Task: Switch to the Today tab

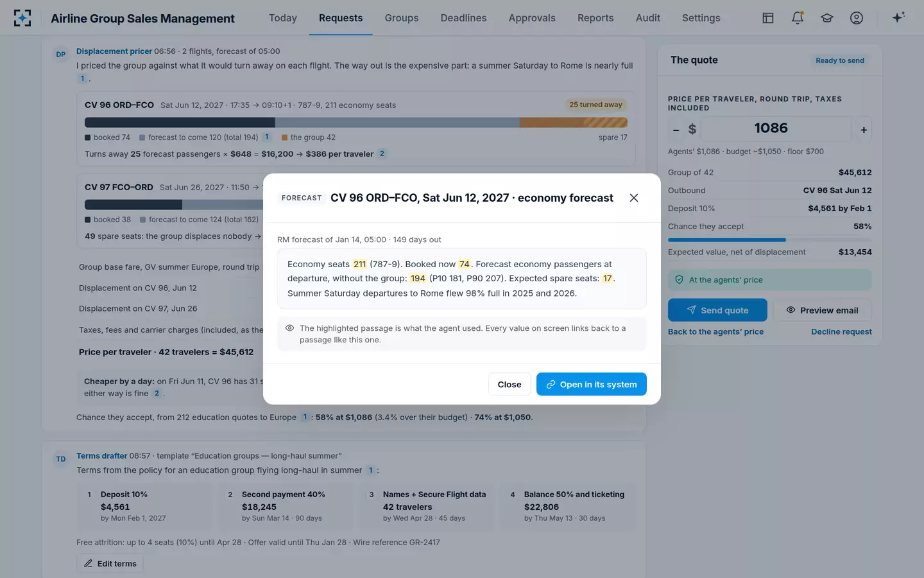Action: [283, 18]
